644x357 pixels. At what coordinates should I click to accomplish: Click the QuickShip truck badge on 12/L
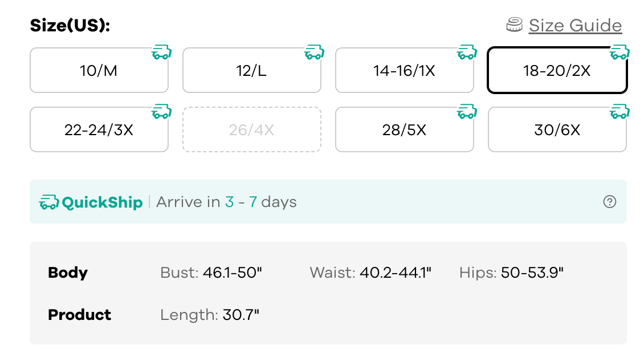314,53
